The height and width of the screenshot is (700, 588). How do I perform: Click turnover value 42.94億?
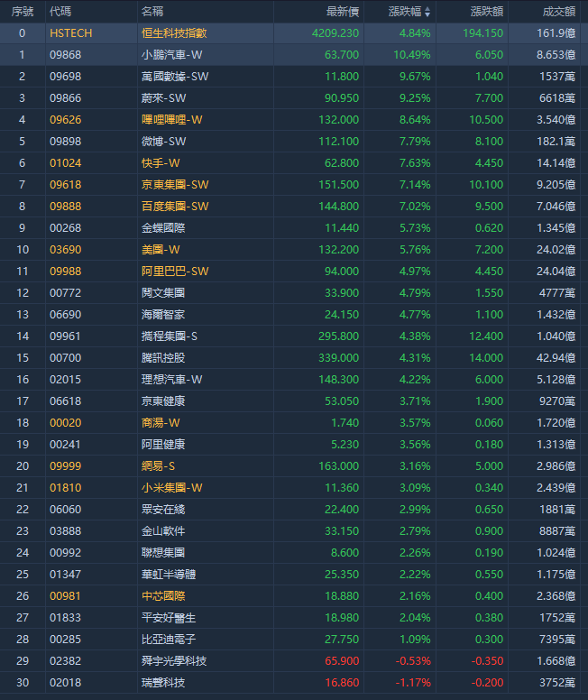click(556, 358)
